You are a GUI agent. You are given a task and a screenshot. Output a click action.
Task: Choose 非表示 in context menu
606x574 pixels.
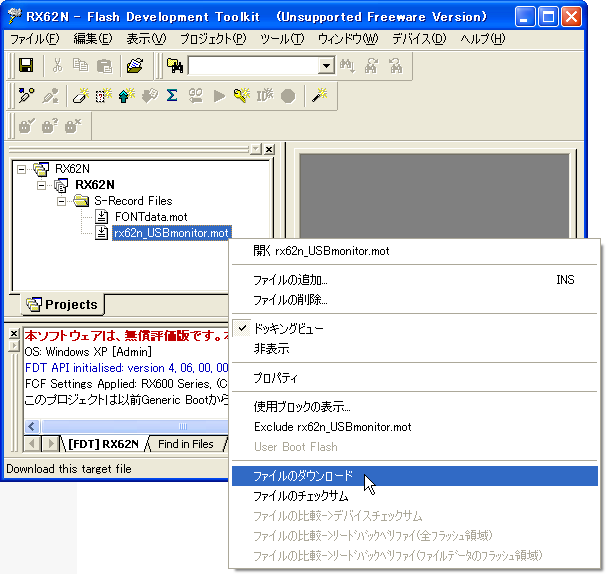(415, 349)
